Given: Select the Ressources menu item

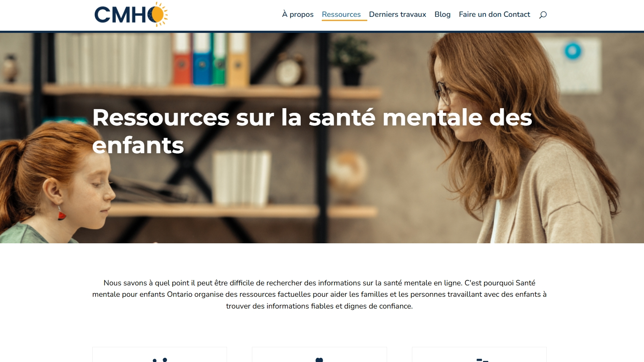Looking at the screenshot, I should pos(341,14).
